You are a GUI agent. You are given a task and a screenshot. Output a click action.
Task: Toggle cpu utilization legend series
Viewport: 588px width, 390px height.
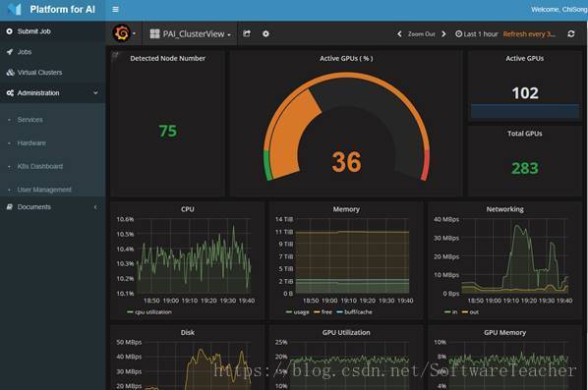(x=149, y=312)
